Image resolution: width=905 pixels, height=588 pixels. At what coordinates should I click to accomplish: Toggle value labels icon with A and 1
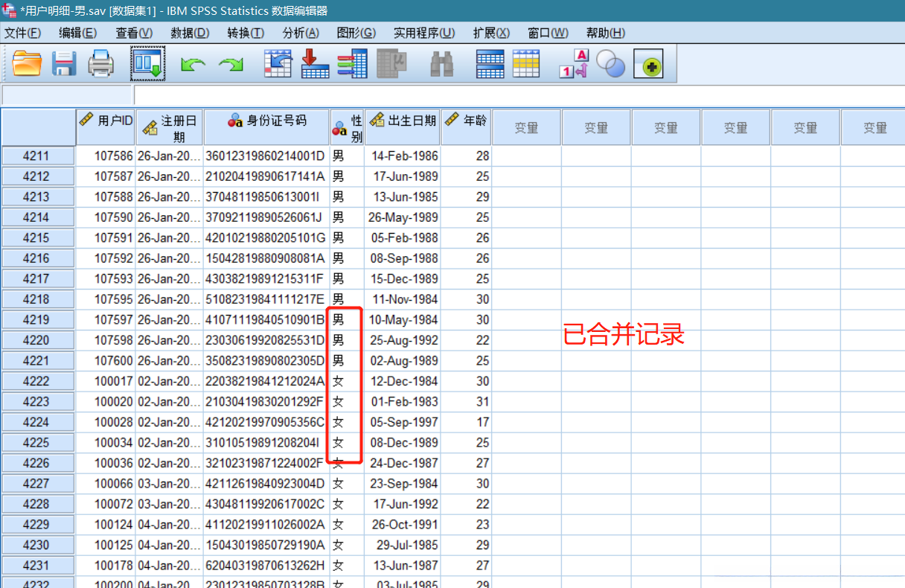tap(574, 64)
